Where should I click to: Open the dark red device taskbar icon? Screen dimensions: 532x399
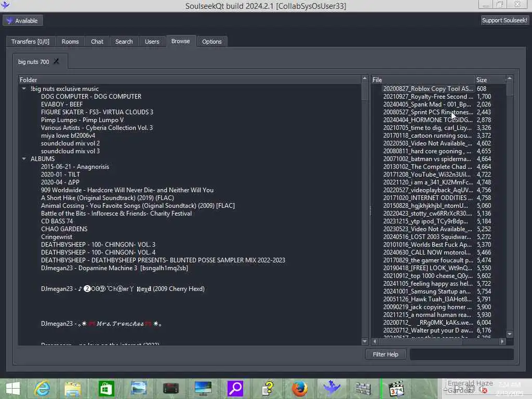170,389
